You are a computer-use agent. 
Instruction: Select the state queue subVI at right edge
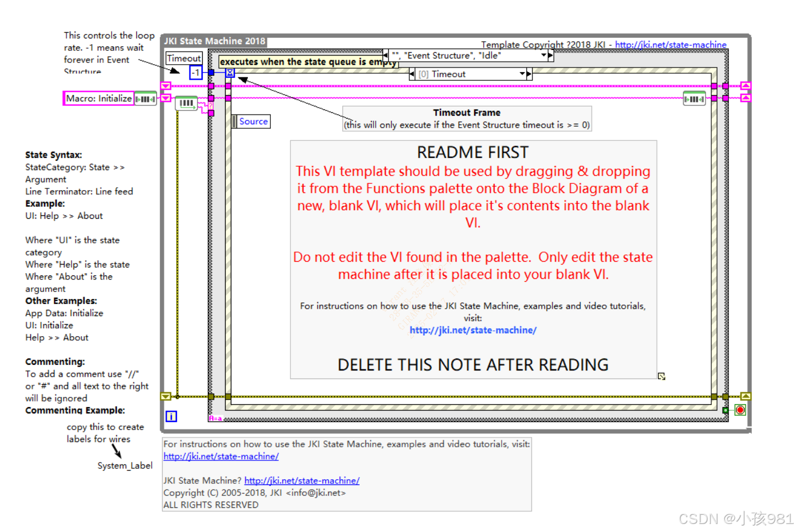pyautogui.click(x=694, y=98)
